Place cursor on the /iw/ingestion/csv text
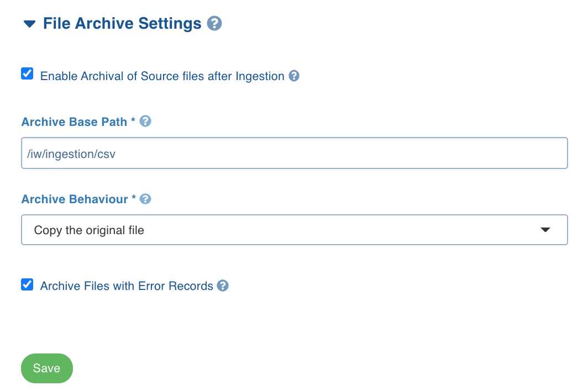The height and width of the screenshot is (391, 588). (x=71, y=154)
